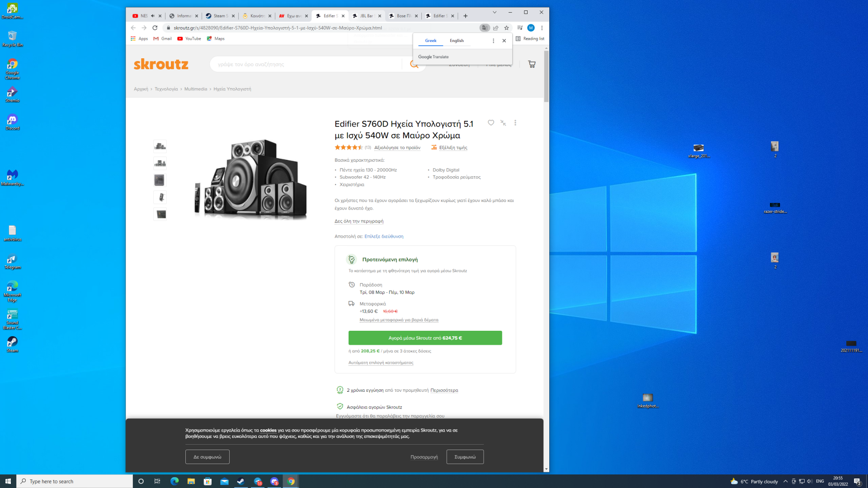Reload the page
The width and height of the screenshot is (868, 488).
(x=155, y=28)
